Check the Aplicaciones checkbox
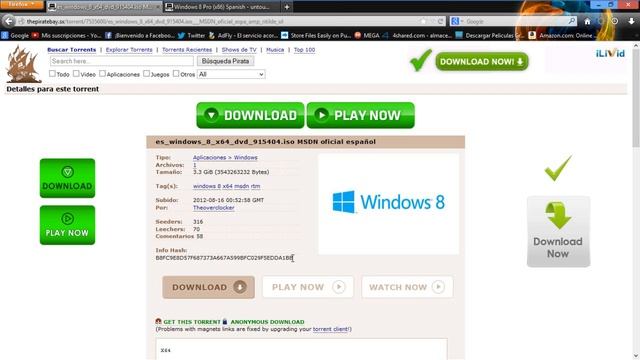Viewport: 640px width, 360px height. pyautogui.click(x=102, y=74)
